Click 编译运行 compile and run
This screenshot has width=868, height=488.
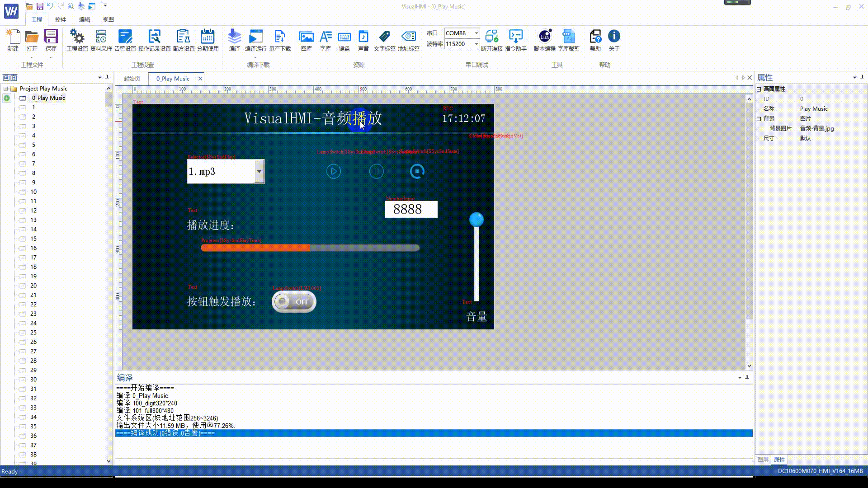click(256, 40)
